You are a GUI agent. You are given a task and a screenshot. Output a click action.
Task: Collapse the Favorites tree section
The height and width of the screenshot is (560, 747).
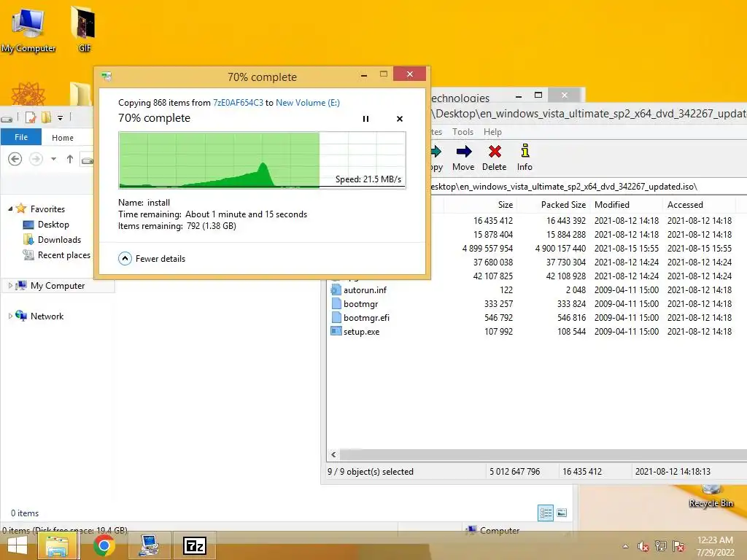coord(10,209)
